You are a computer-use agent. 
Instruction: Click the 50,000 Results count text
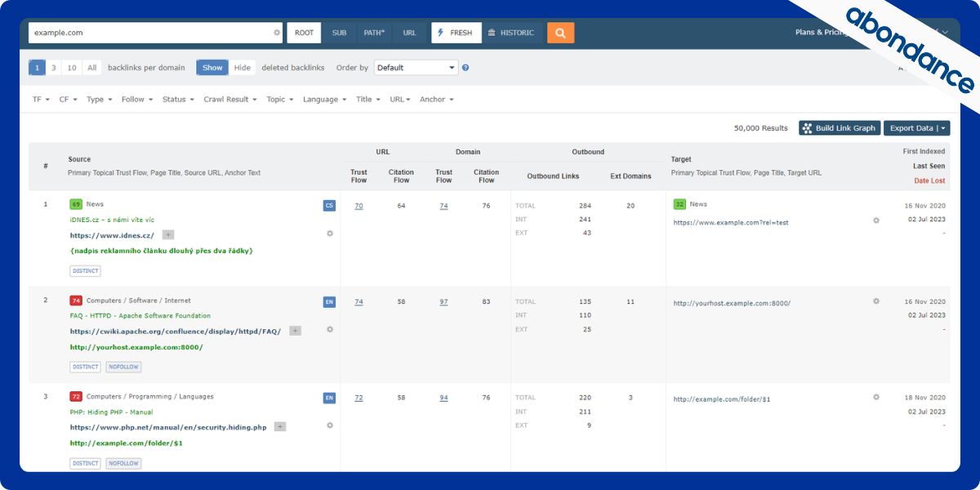pos(761,128)
